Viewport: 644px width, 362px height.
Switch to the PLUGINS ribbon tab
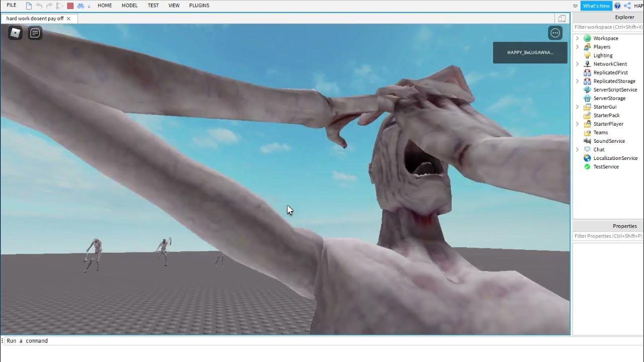click(x=199, y=6)
